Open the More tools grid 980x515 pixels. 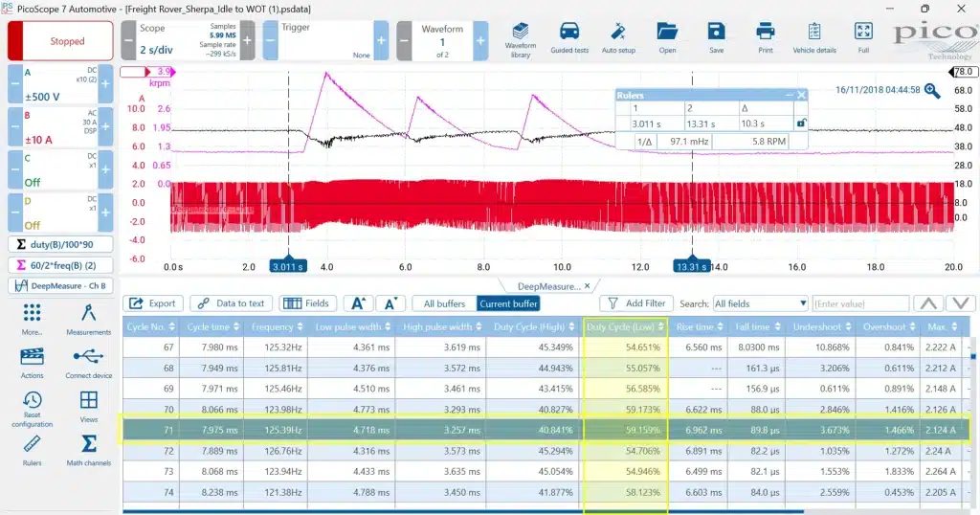click(32, 320)
